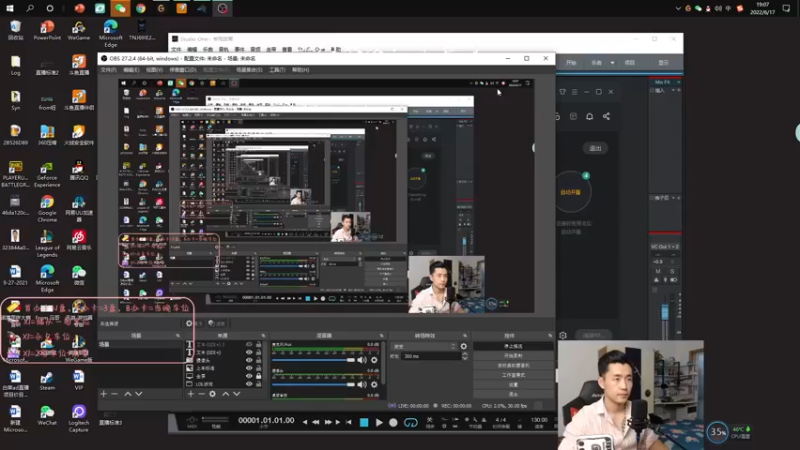Open PowerPoint desktop icon

tap(47, 31)
